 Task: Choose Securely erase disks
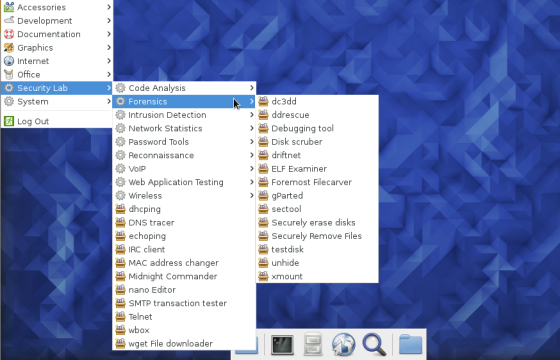317,222
